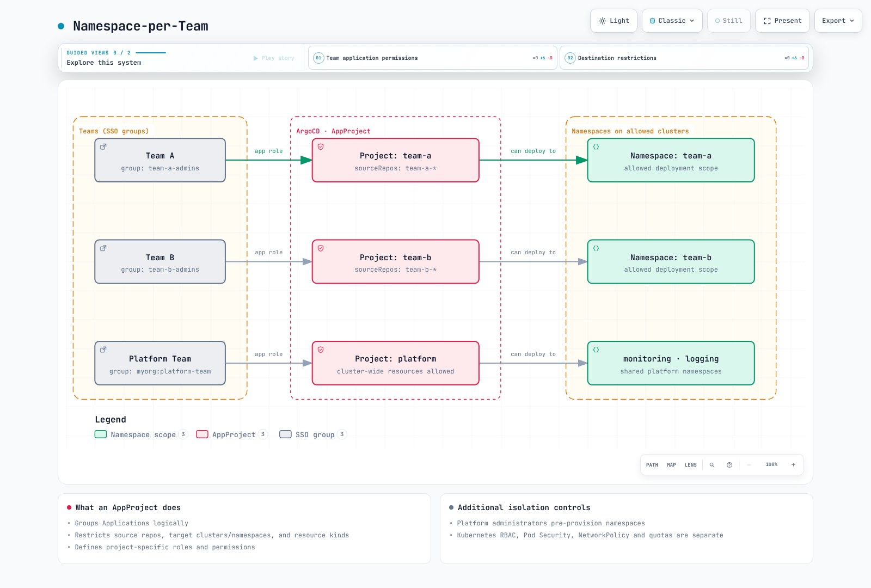871x588 pixels.
Task: Click the code brackets icon on monitoring · logging
Action: 596,350
